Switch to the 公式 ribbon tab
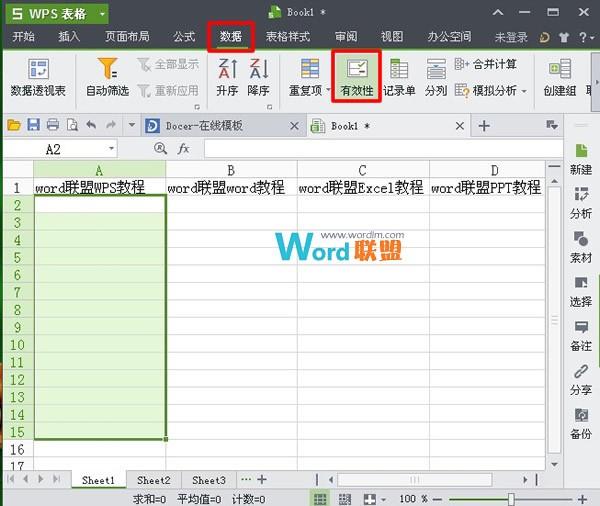600x506 pixels. [x=184, y=37]
